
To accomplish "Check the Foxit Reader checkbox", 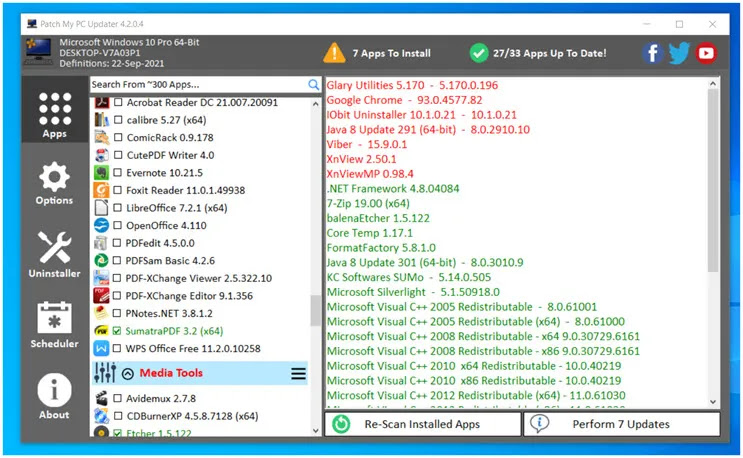I will click(x=118, y=190).
